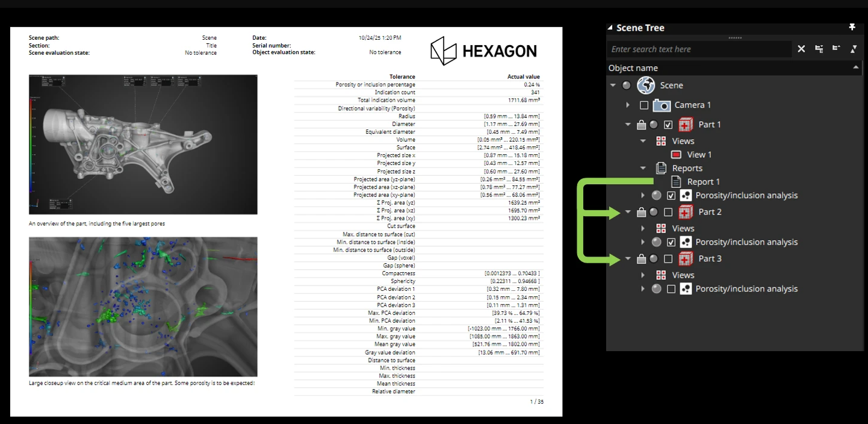
Task: Uncheck the Part 1 visibility checkbox
Action: [x=668, y=125]
